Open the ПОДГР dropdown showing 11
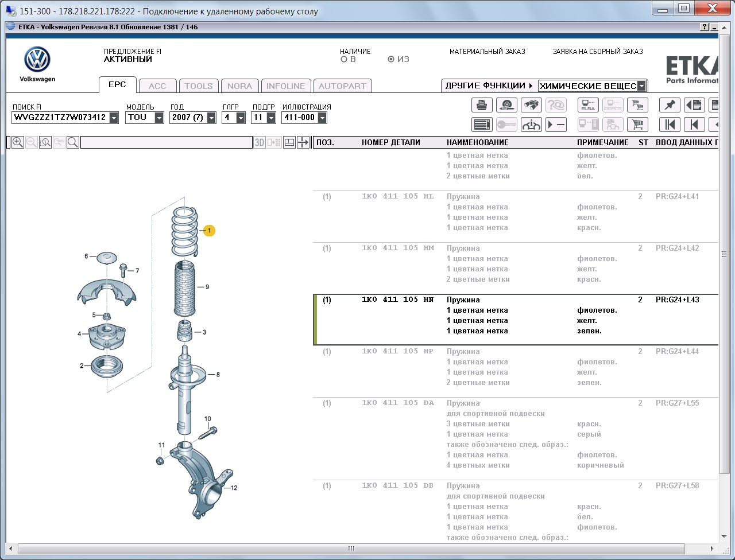The height and width of the screenshot is (560, 735). tap(270, 118)
